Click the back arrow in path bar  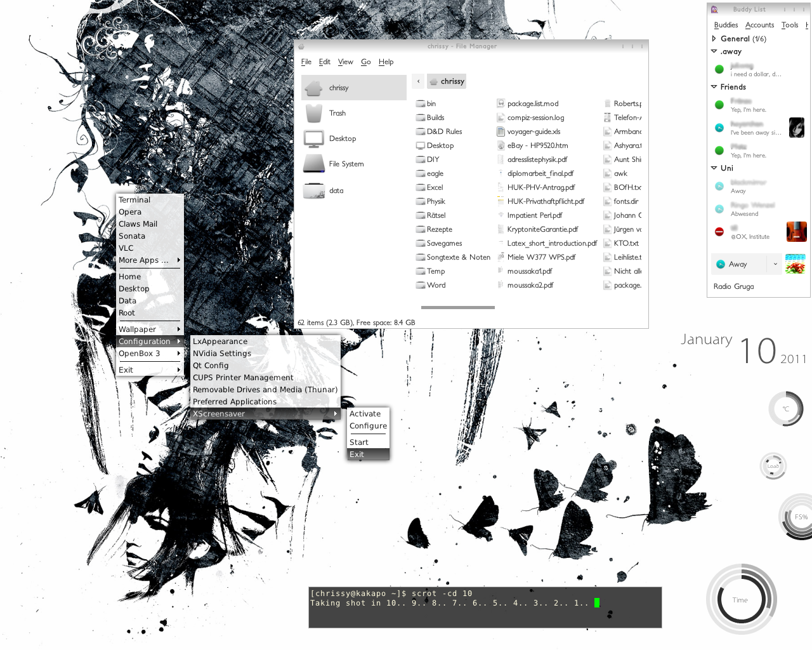tap(418, 81)
